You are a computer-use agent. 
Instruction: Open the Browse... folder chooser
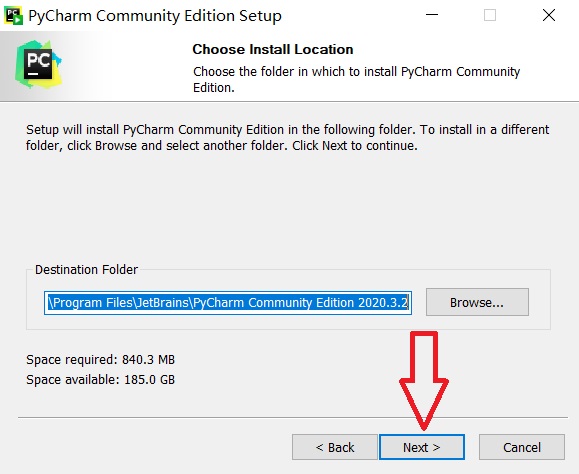477,302
